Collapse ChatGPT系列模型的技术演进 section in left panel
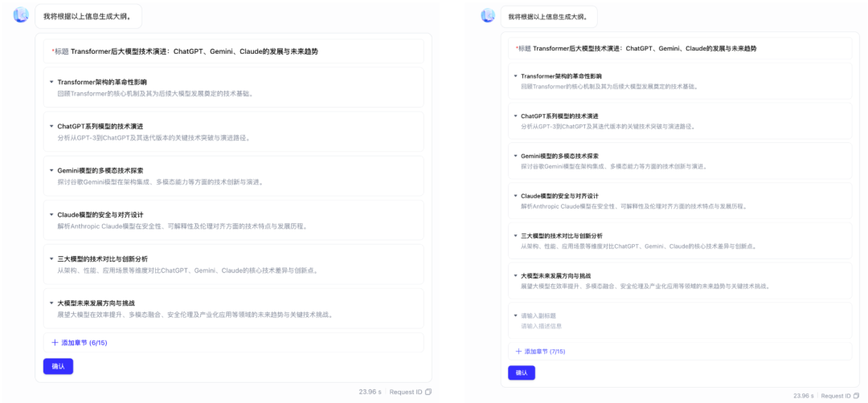This screenshot has width=868, height=403. (51, 126)
